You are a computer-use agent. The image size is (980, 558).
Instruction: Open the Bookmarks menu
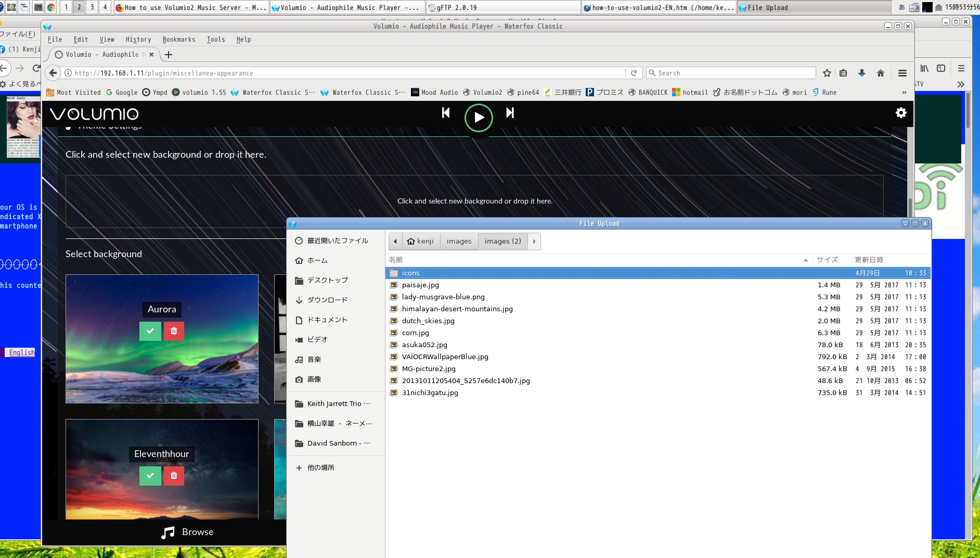178,40
